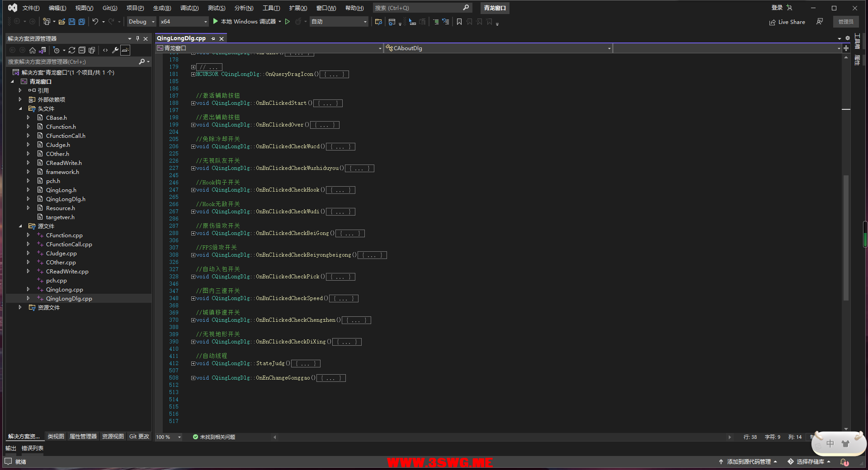This screenshot has width=868, height=470.
Task: Click Start Without Debugging outline play icon
Action: [287, 21]
